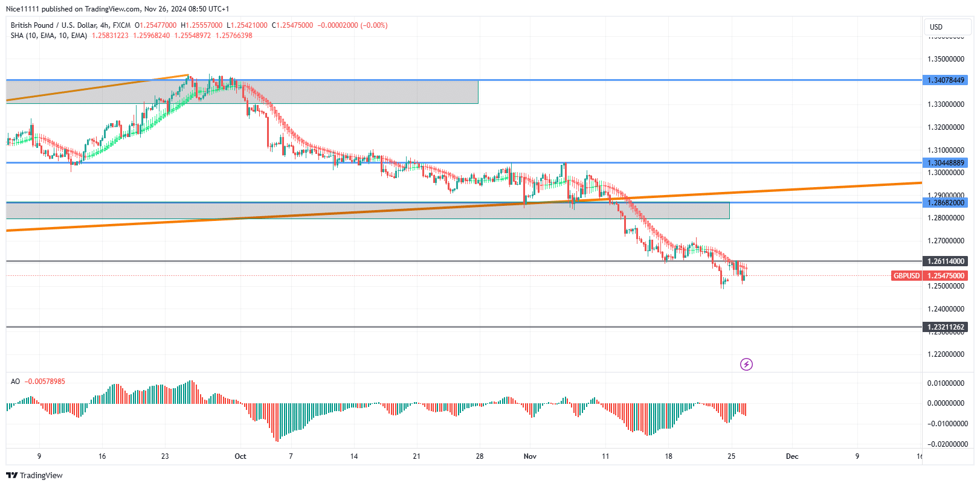Click the 1.22000000 price scale value
The image size is (980, 486).
[x=946, y=354]
